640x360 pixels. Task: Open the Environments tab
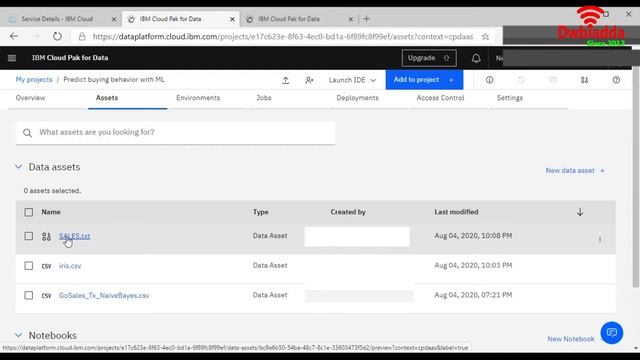coord(198,98)
